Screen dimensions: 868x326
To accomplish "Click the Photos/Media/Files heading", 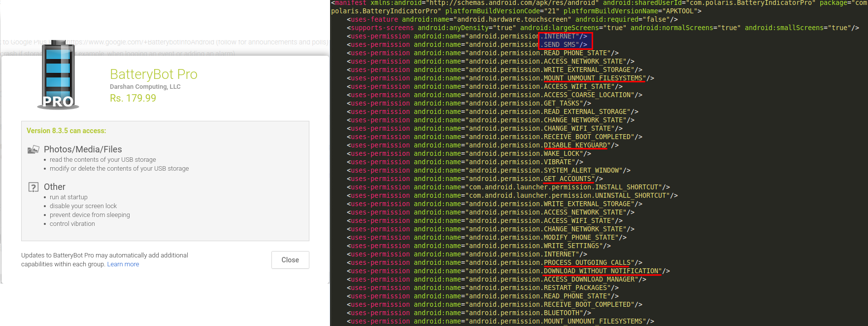I will pos(83,149).
